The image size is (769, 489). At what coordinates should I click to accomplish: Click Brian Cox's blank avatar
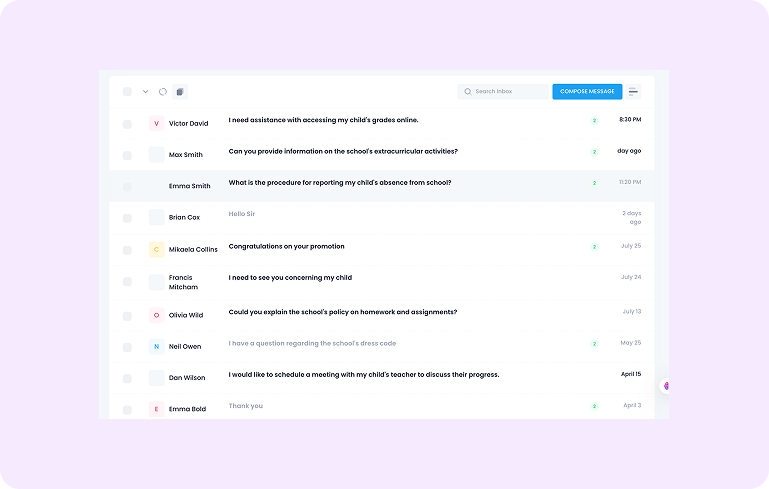(156, 217)
